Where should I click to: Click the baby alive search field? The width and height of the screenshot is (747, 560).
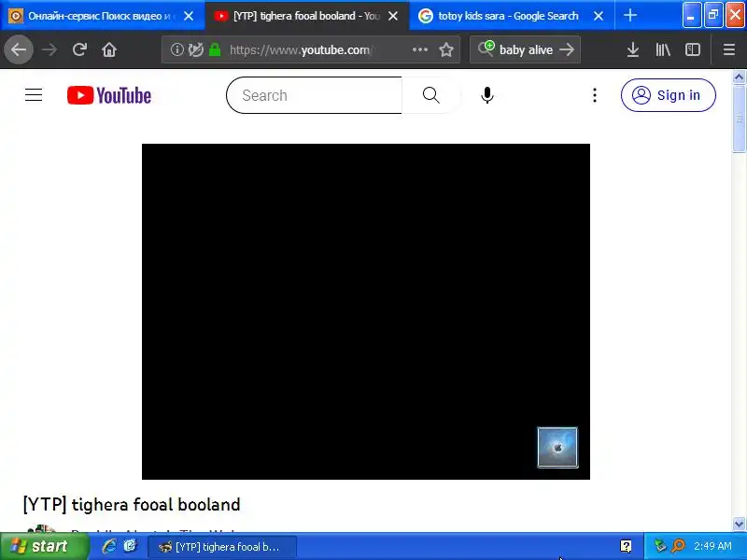pyautogui.click(x=526, y=49)
